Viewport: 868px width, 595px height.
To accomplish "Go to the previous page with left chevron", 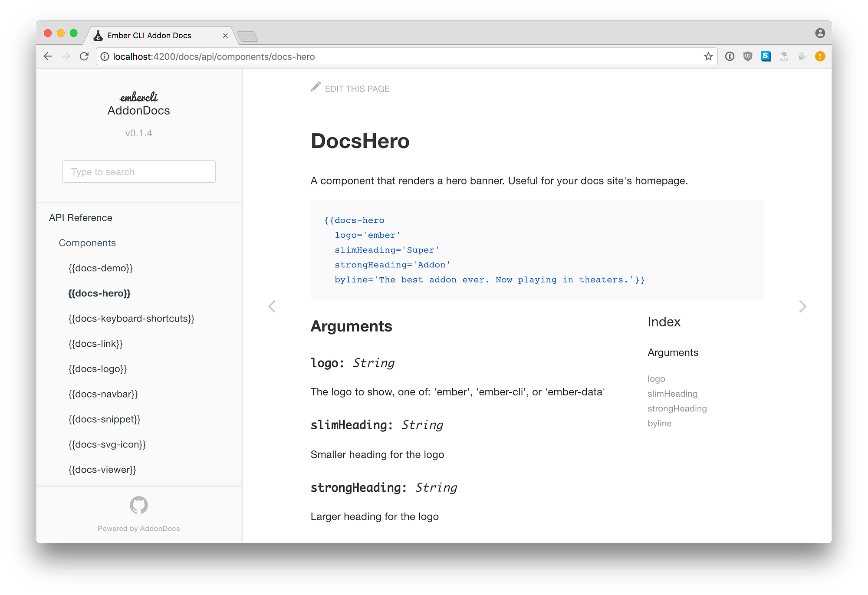I will [x=272, y=306].
